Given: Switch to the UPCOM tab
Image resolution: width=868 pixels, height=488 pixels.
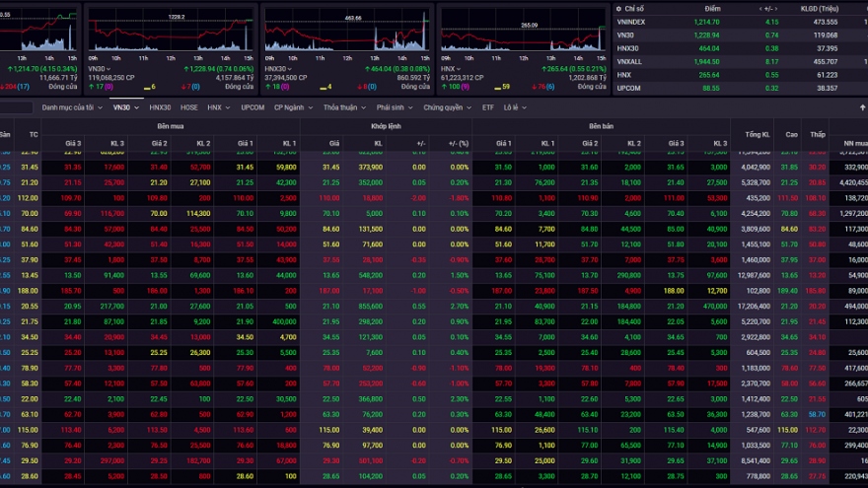Looking at the screenshot, I should click(x=253, y=107).
